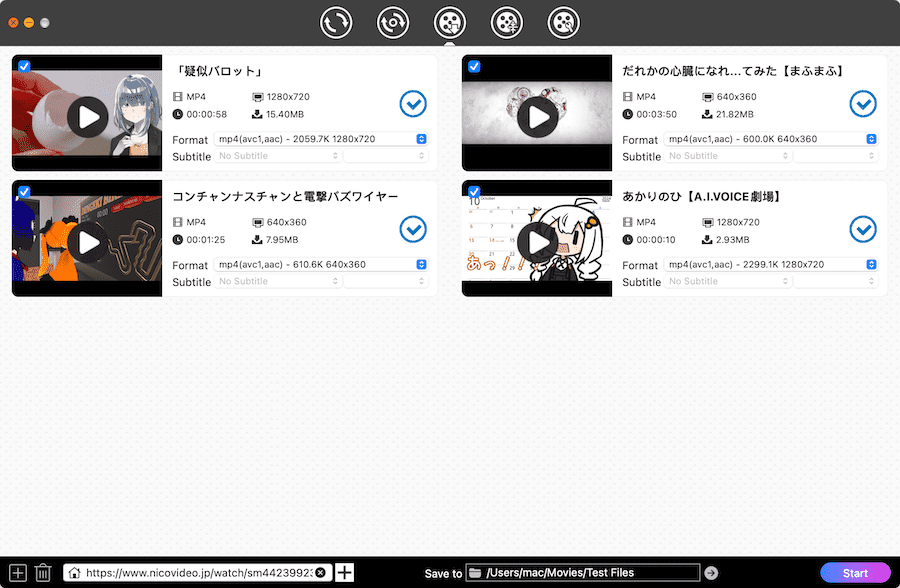
Task: Click the title 「疑似パロット」
Action: 218,71
